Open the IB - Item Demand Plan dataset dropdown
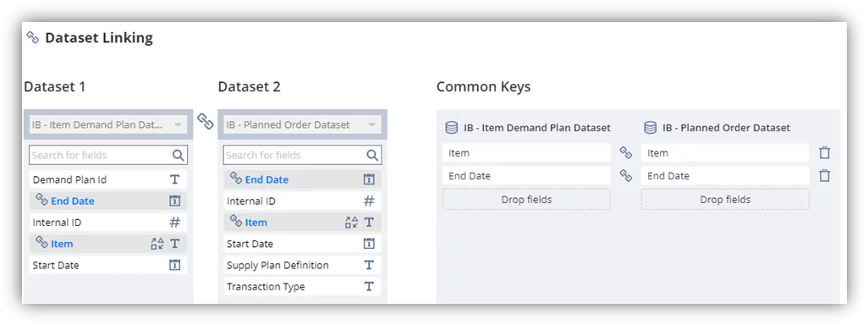Viewport: 868px width, 325px height. tap(108, 124)
